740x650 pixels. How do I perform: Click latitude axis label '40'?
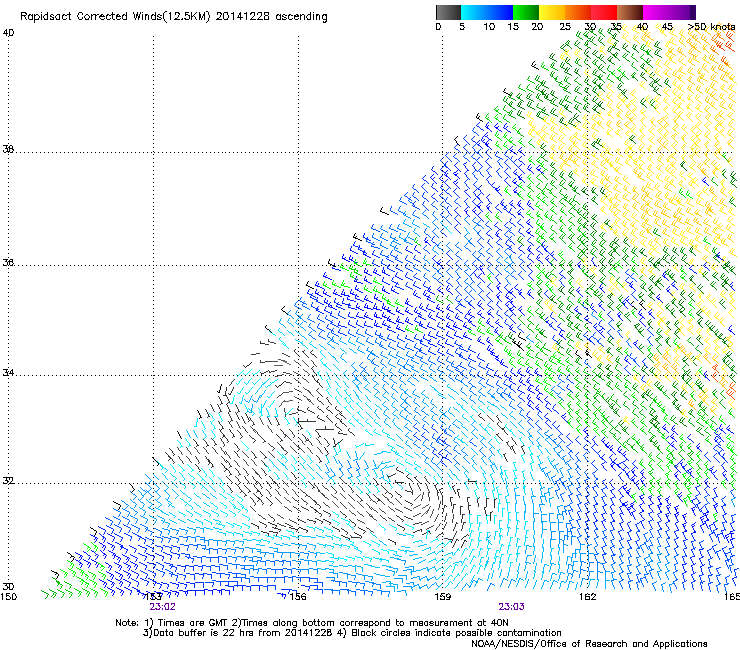point(8,33)
